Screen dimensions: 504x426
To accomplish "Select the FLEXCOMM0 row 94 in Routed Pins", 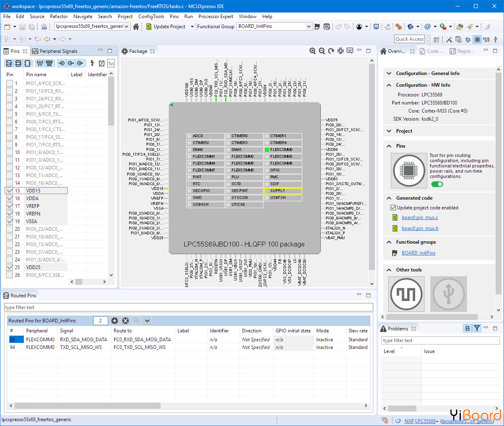I will click(x=188, y=347).
